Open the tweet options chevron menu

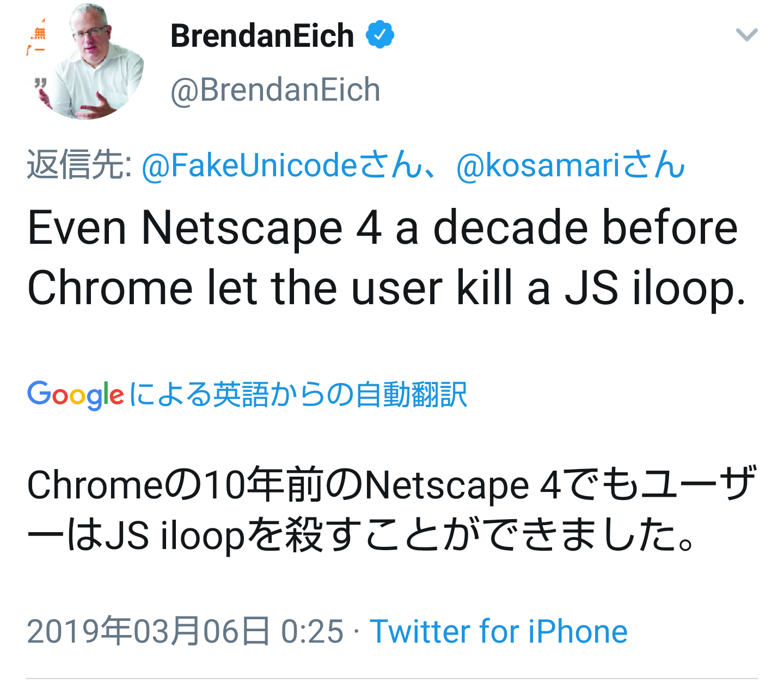pos(746,35)
